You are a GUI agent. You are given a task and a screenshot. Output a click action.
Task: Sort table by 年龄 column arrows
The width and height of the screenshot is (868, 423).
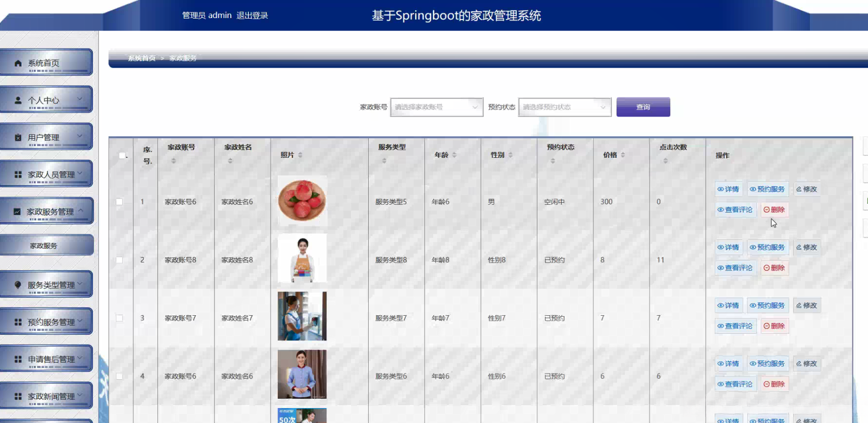(x=454, y=155)
